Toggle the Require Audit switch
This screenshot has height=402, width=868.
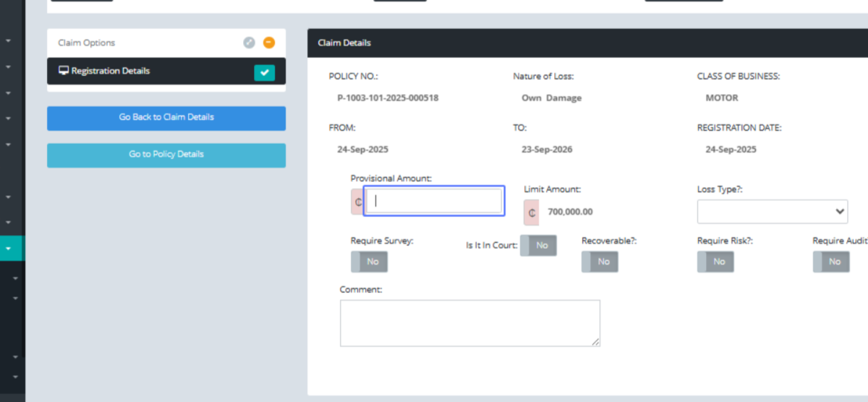click(830, 262)
